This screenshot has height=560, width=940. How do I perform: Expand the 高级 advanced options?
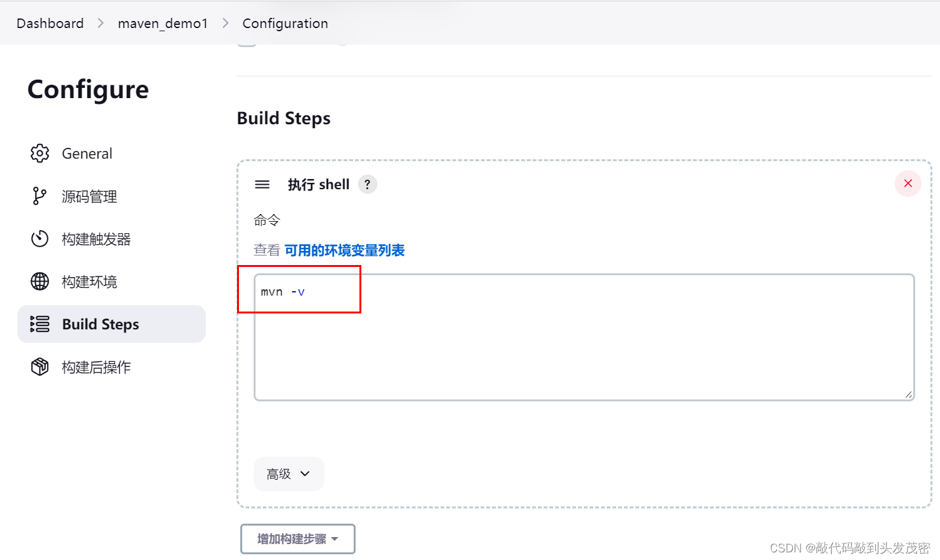[x=289, y=474]
